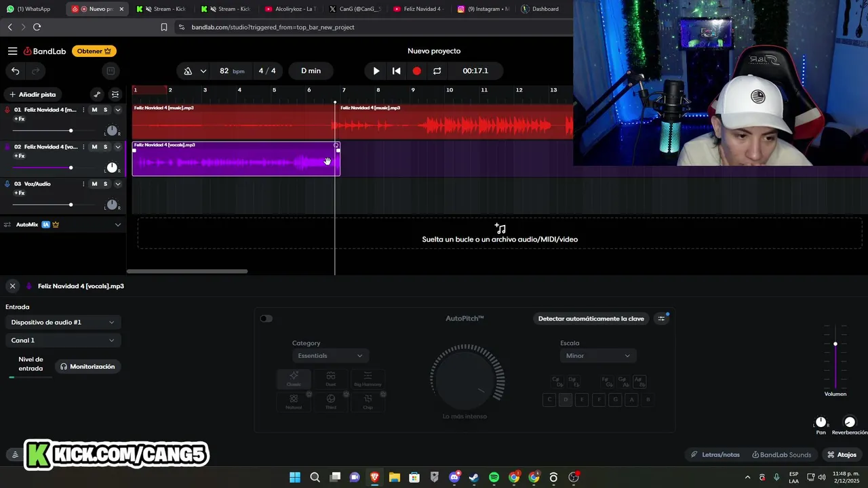Open the metronome settings dropdown arrow

point(203,71)
